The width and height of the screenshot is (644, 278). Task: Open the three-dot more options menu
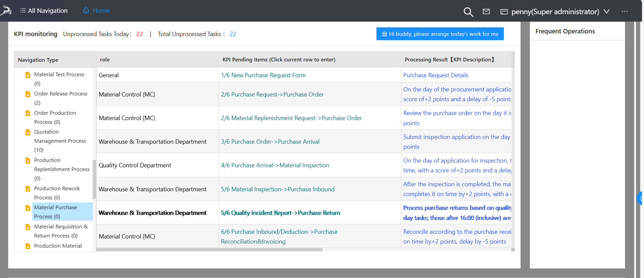(624, 11)
